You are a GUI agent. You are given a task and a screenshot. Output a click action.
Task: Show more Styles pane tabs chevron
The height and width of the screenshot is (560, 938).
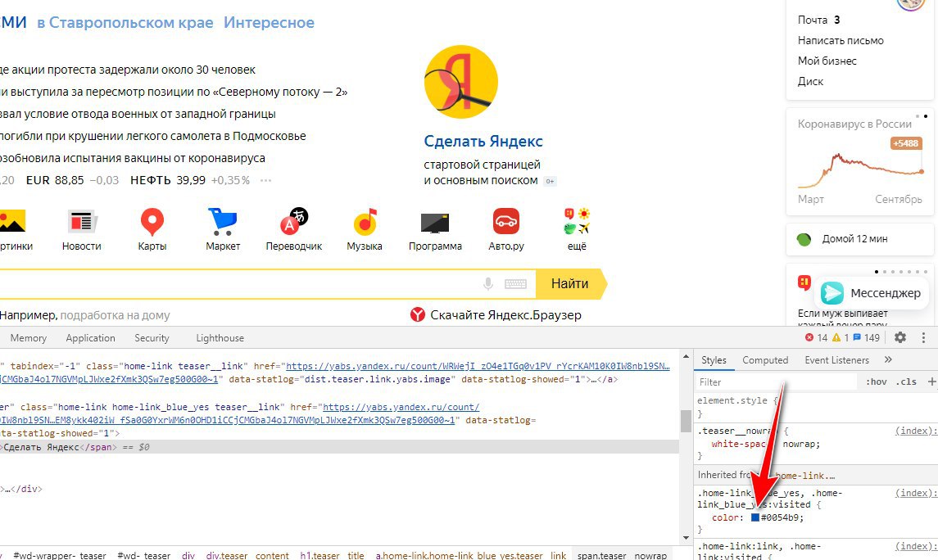coord(888,359)
